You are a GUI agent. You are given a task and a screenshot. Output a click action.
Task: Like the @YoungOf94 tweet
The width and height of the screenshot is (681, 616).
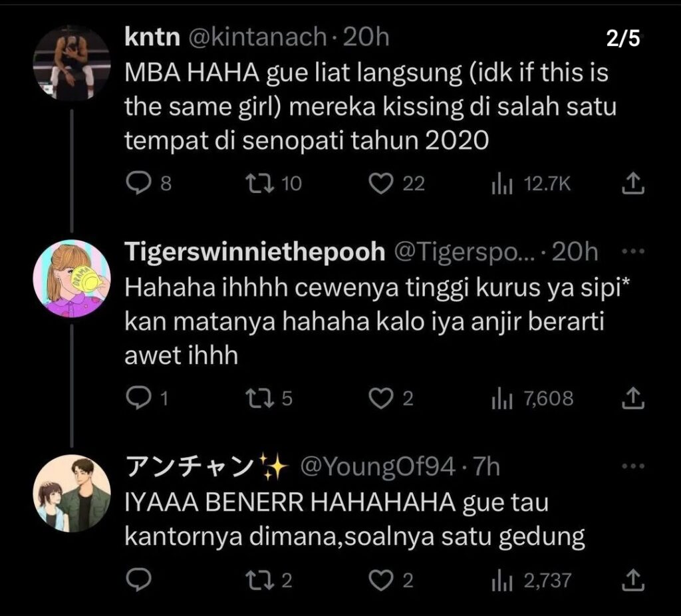[x=381, y=580]
